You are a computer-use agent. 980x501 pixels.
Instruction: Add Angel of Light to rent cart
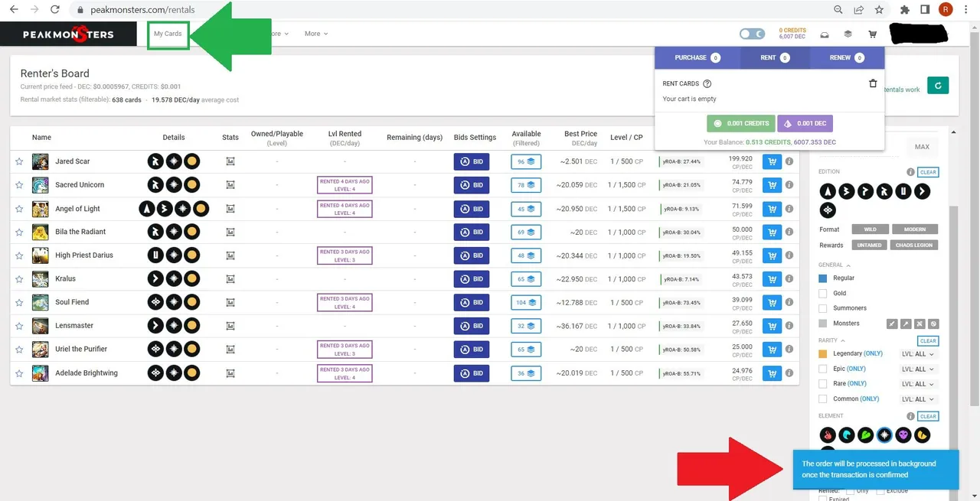[772, 208]
